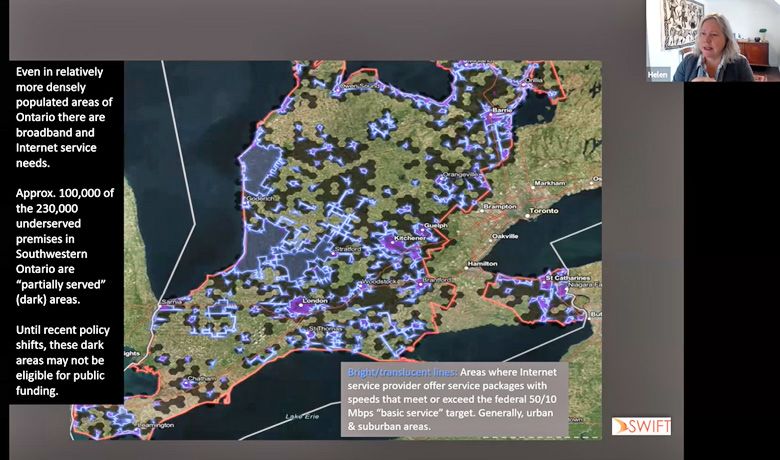Click the Sarnia label on the map
780x460 pixels.
(170, 302)
